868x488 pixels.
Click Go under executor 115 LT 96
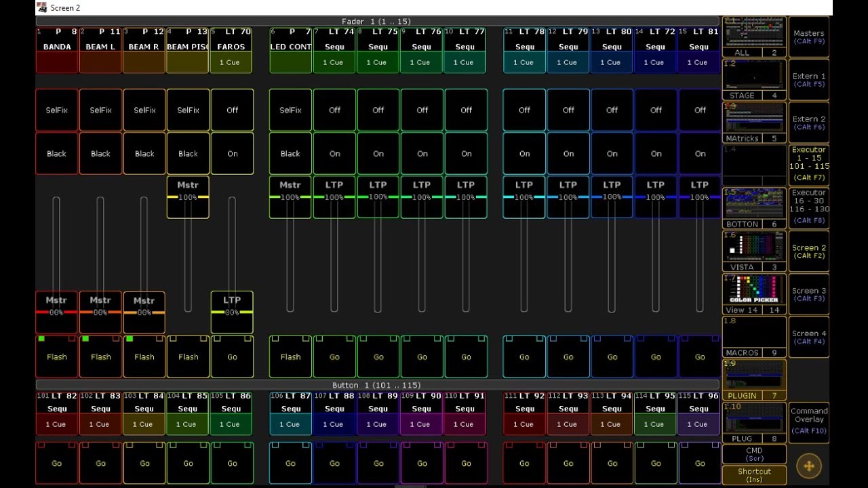click(x=700, y=464)
